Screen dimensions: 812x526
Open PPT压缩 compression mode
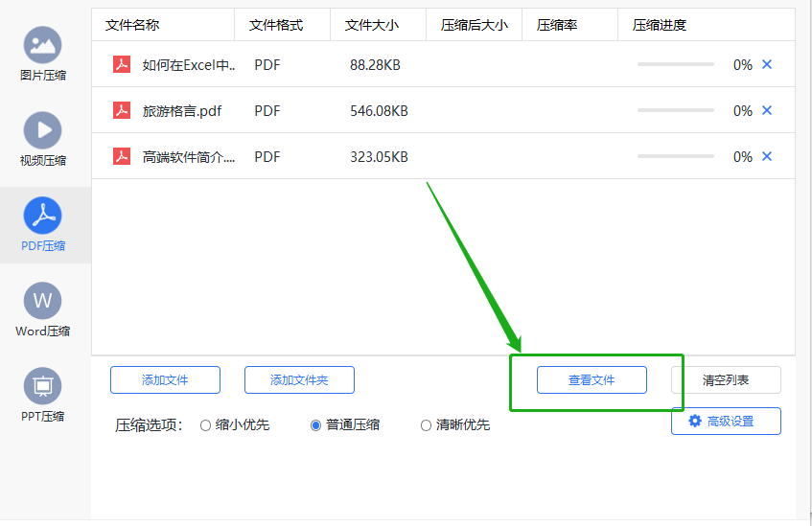pos(43,395)
